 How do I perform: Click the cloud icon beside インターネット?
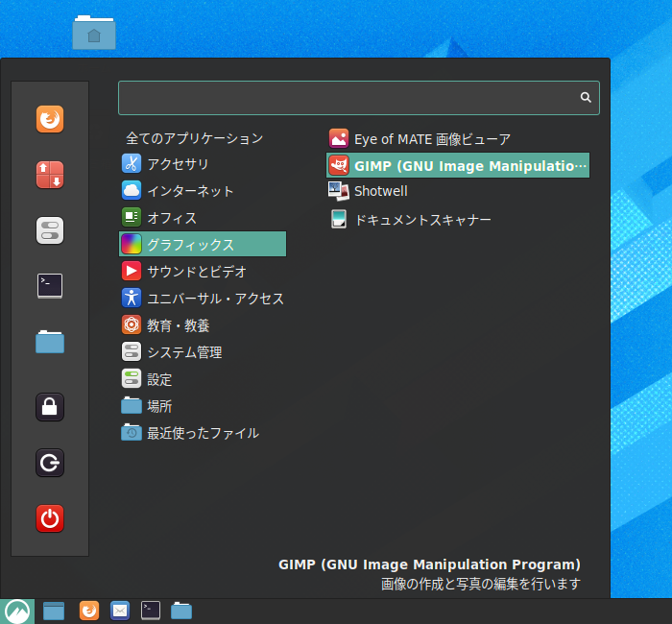point(132,191)
